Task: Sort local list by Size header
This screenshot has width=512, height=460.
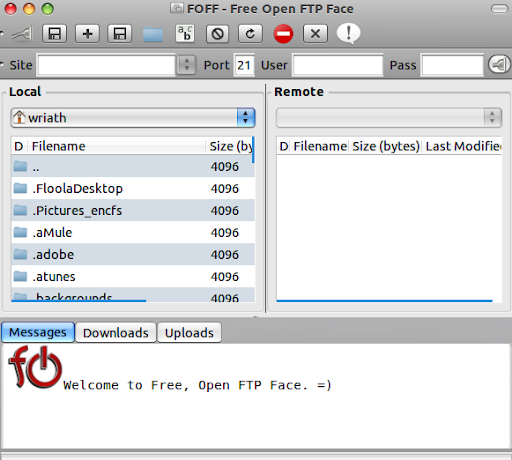Action: pos(230,146)
